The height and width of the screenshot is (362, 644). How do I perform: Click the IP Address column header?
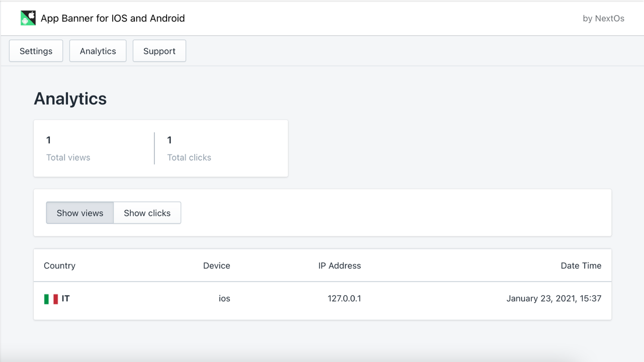click(x=340, y=265)
